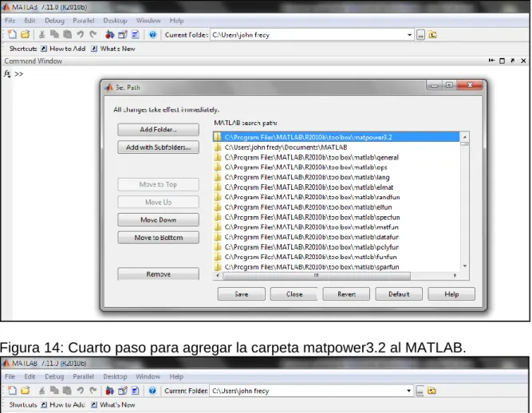Select toolbox\matlab\elmat path entry

click(x=336, y=187)
